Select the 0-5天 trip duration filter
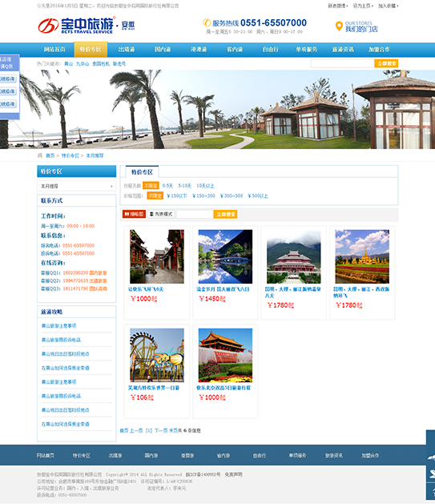Viewport: 435px width, 504px height. tap(167, 186)
